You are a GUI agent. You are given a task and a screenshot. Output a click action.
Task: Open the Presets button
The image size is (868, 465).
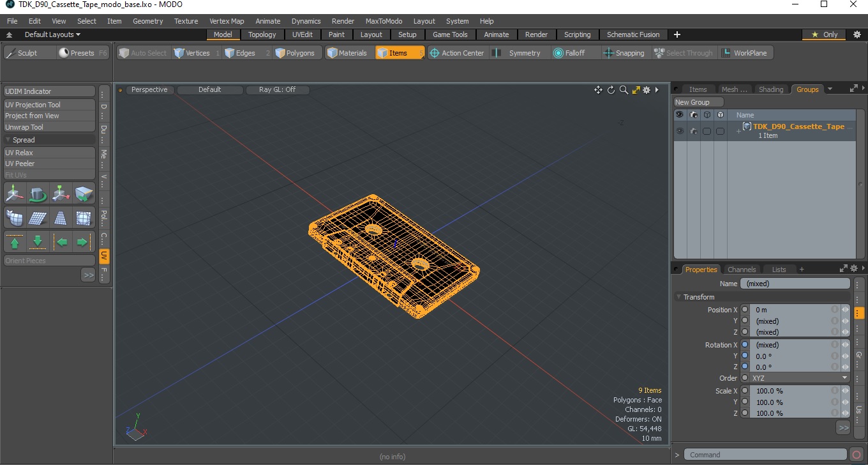tap(82, 53)
